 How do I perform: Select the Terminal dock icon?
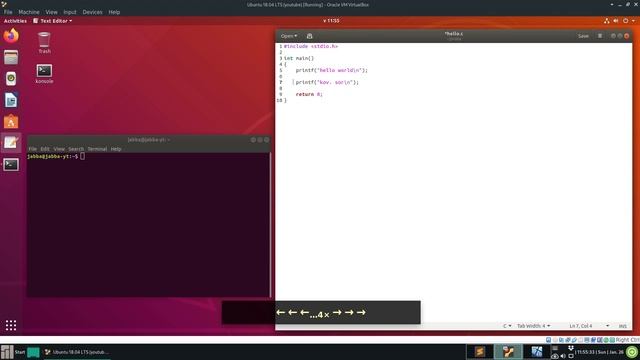tap(11, 164)
